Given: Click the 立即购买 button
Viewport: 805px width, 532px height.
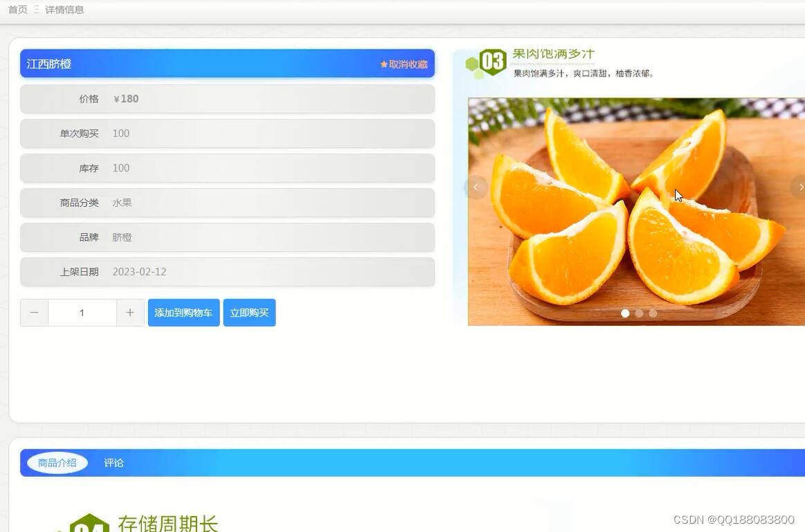Looking at the screenshot, I should click(249, 312).
